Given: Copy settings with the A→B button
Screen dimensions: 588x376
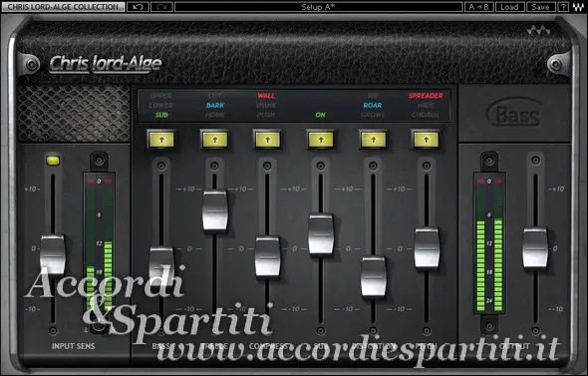Looking at the screenshot, I should click(x=479, y=7).
